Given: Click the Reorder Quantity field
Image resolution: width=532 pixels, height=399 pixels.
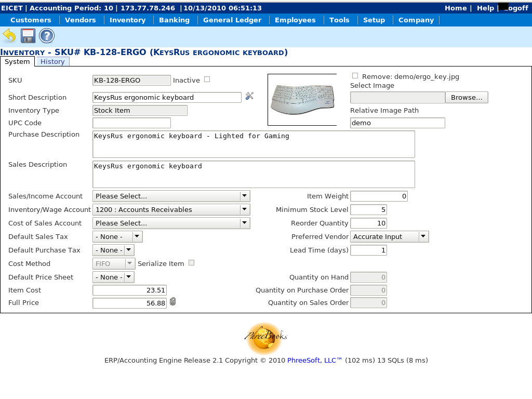Looking at the screenshot, I should (368, 223).
